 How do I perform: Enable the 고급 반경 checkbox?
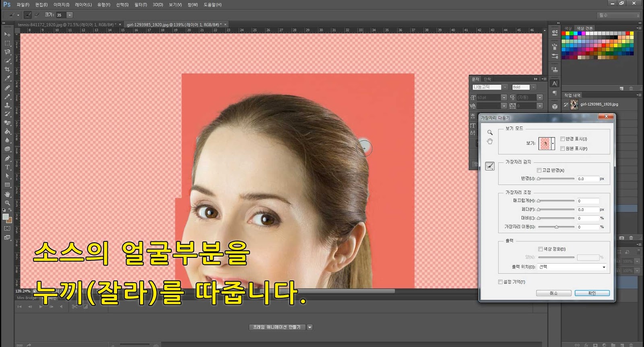(x=539, y=170)
